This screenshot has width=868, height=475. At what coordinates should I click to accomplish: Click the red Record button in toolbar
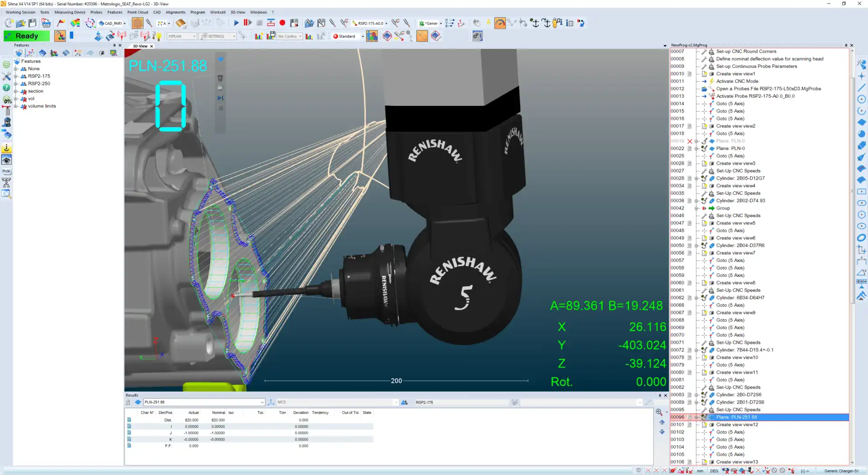[x=283, y=23]
